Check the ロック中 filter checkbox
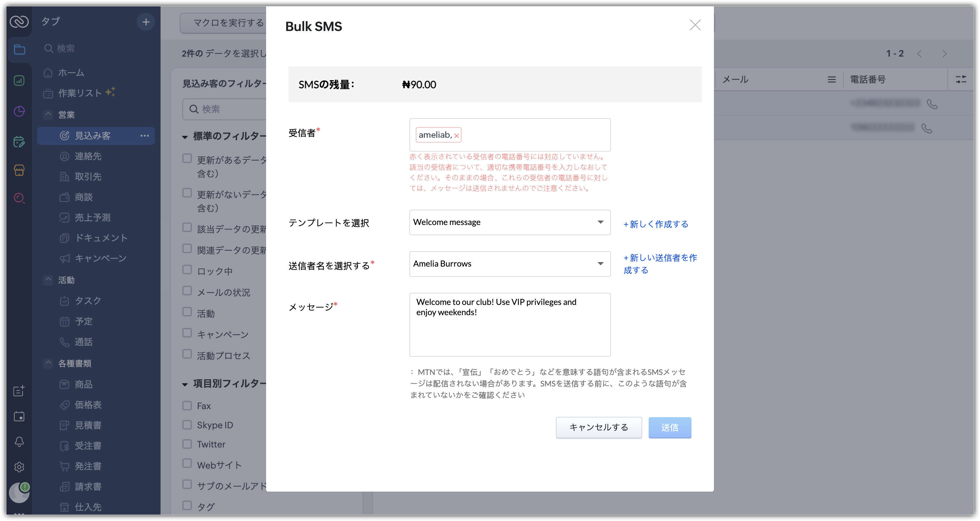This screenshot has width=980, height=521. pos(187,270)
